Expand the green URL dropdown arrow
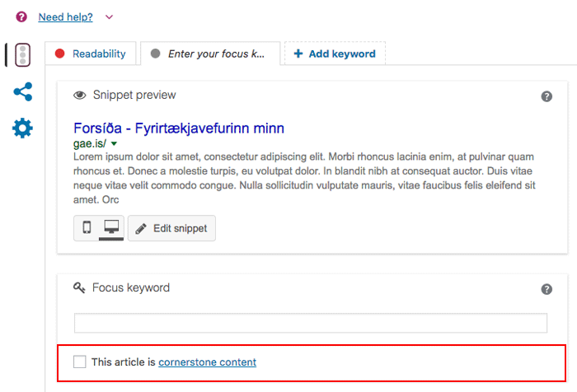 coord(115,143)
